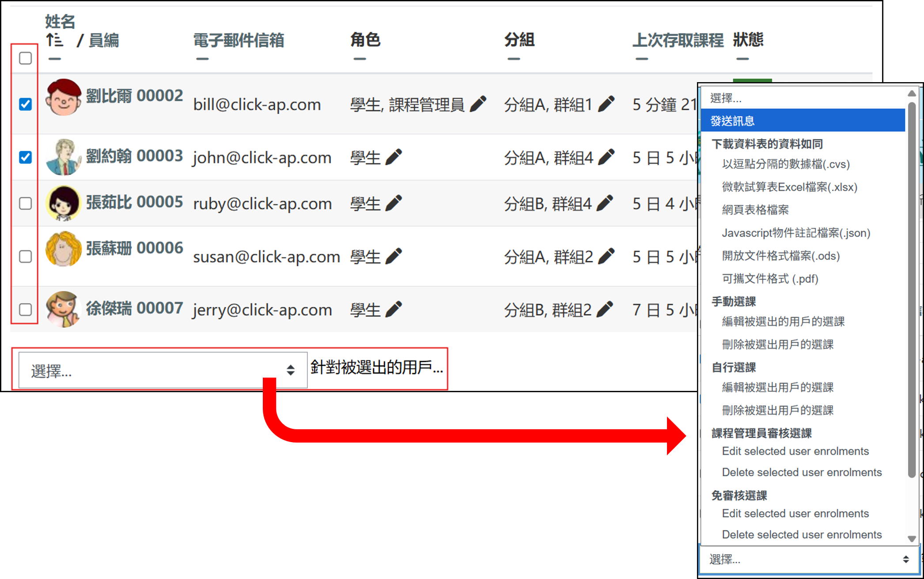Hide the 上次存取課程 column via its dash icon

click(x=642, y=59)
